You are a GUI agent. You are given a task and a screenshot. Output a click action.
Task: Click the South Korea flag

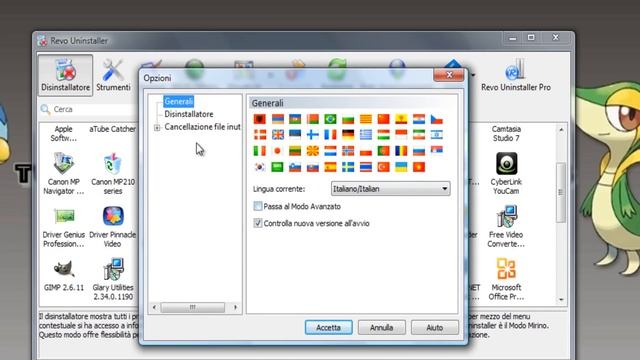point(260,167)
